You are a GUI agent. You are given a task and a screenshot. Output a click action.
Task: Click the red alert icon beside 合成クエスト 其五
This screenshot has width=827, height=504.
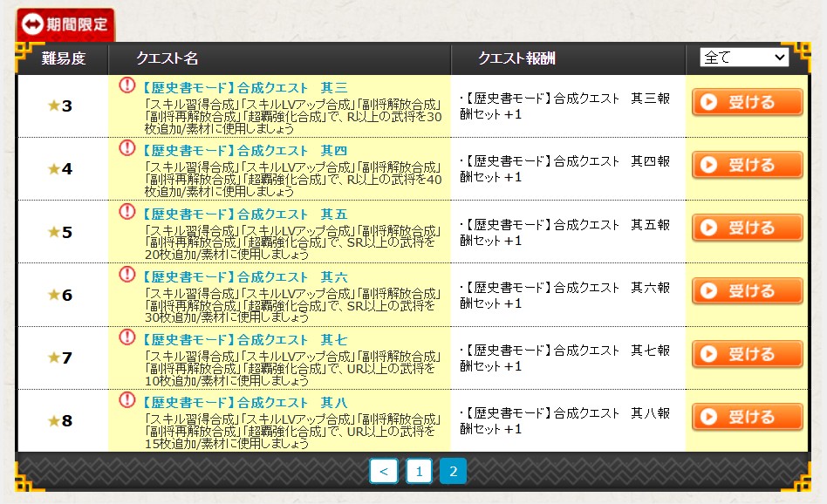click(127, 212)
